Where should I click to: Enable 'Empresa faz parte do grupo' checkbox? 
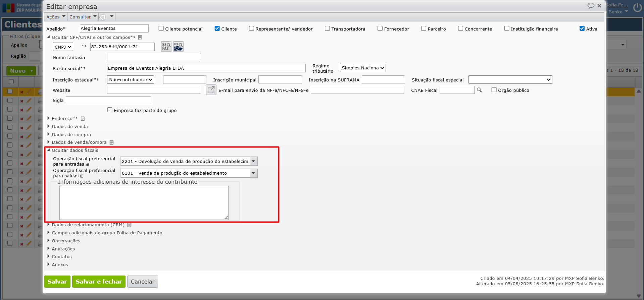[110, 110]
